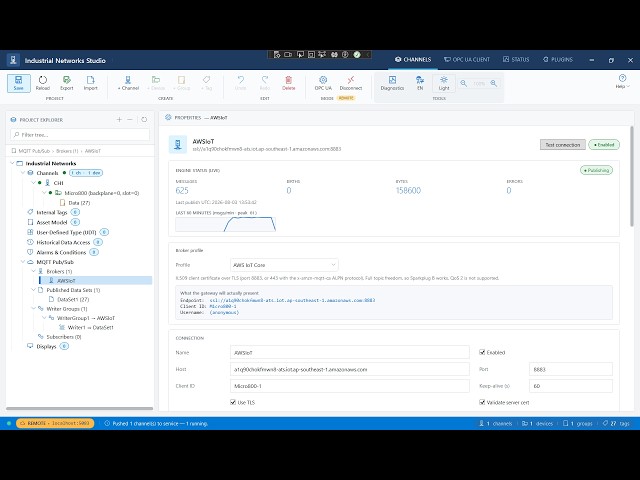Refresh the Project Explorer tree

pyautogui.click(x=144, y=120)
